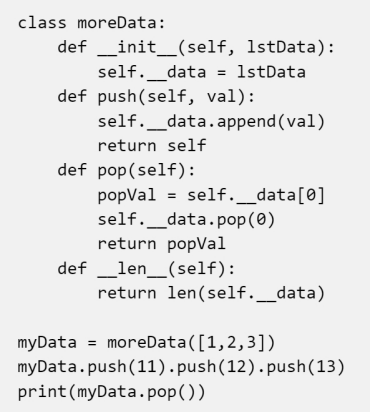Click the lstData parameter in __init__

click(282, 47)
